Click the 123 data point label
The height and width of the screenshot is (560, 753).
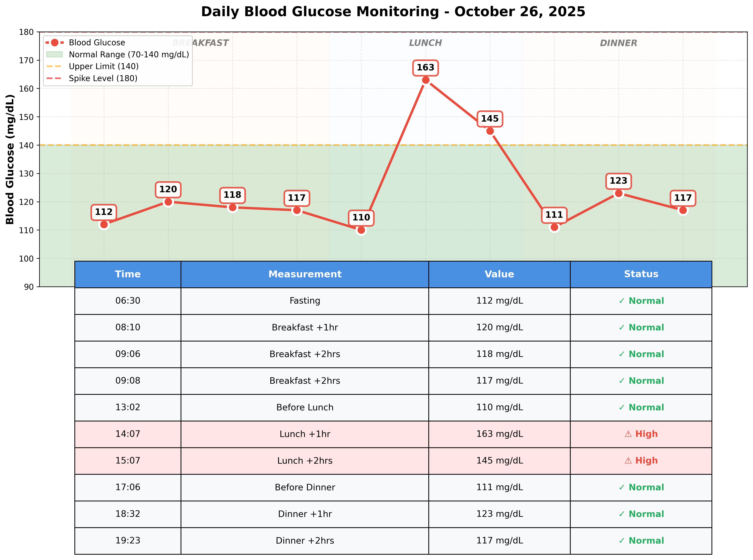tap(618, 181)
